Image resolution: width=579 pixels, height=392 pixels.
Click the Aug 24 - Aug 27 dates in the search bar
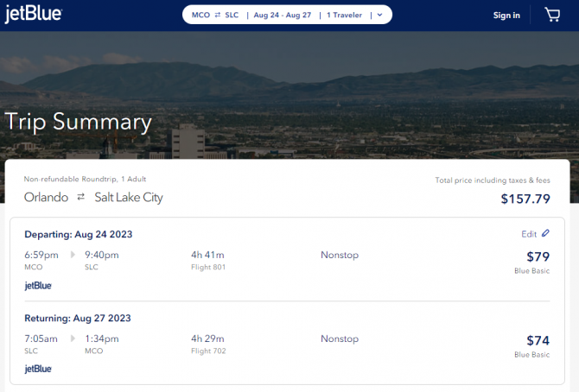coord(282,16)
